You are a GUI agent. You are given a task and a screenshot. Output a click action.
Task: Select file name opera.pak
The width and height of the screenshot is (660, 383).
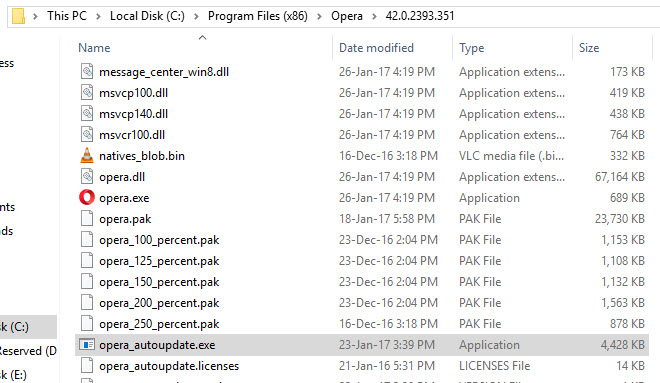coord(125,219)
